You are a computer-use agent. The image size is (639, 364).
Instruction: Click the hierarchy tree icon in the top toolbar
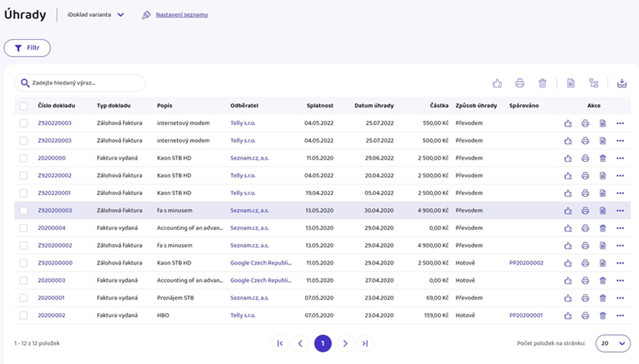click(x=594, y=83)
